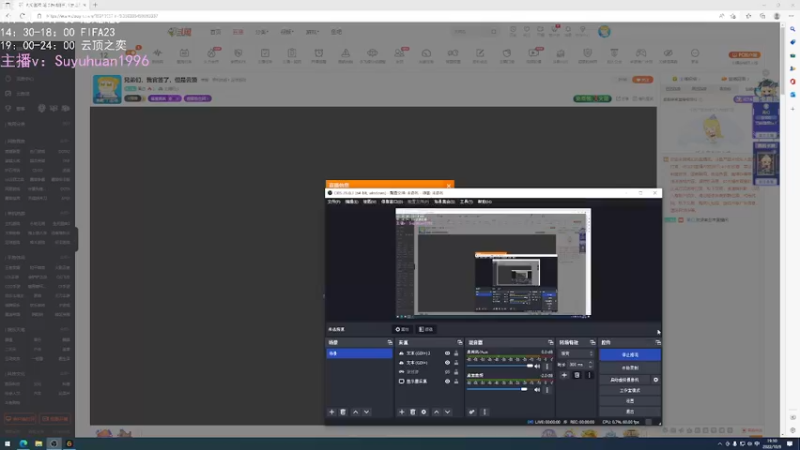Open OBS 文件 (File) menu

coord(334,202)
